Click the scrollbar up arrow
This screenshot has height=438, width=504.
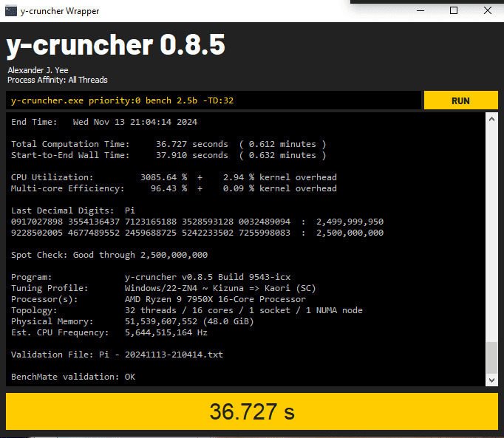pos(491,119)
